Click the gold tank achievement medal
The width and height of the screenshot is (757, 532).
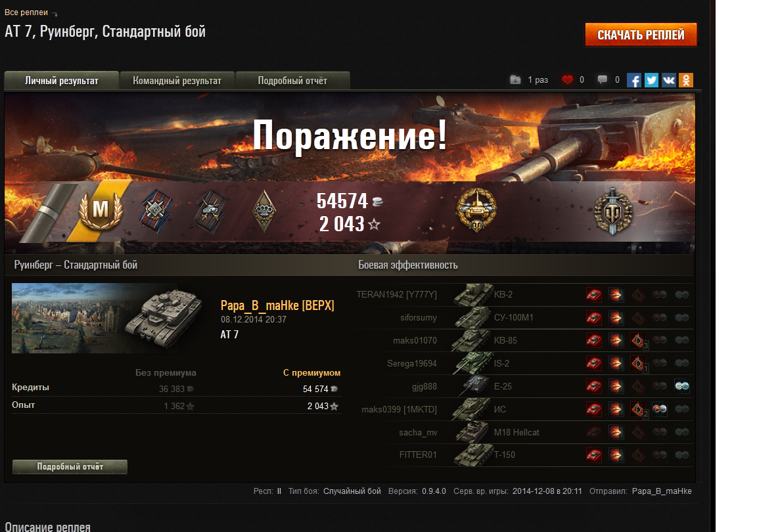pos(476,210)
